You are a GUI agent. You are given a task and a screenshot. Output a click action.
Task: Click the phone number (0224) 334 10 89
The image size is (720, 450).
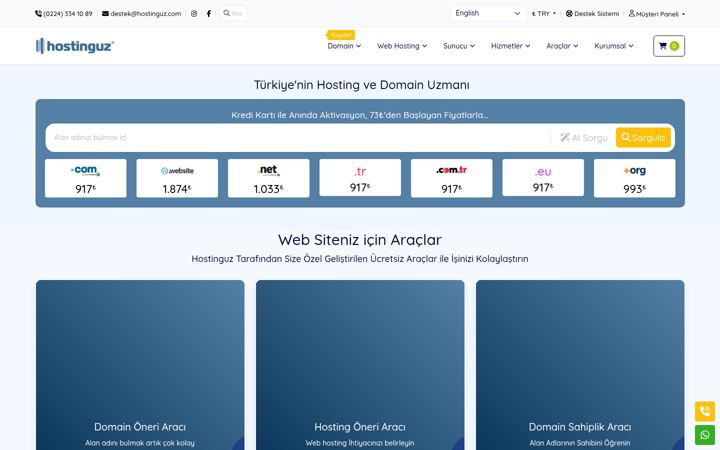tap(64, 14)
